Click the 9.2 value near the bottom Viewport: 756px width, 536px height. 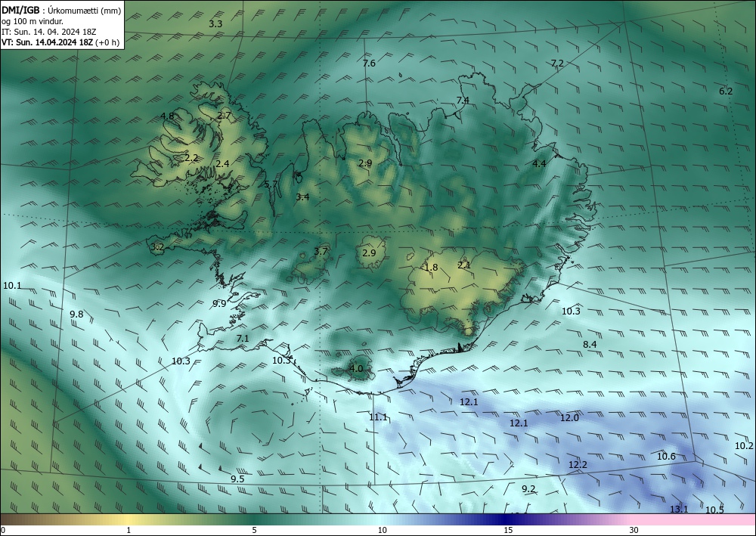[x=528, y=489]
